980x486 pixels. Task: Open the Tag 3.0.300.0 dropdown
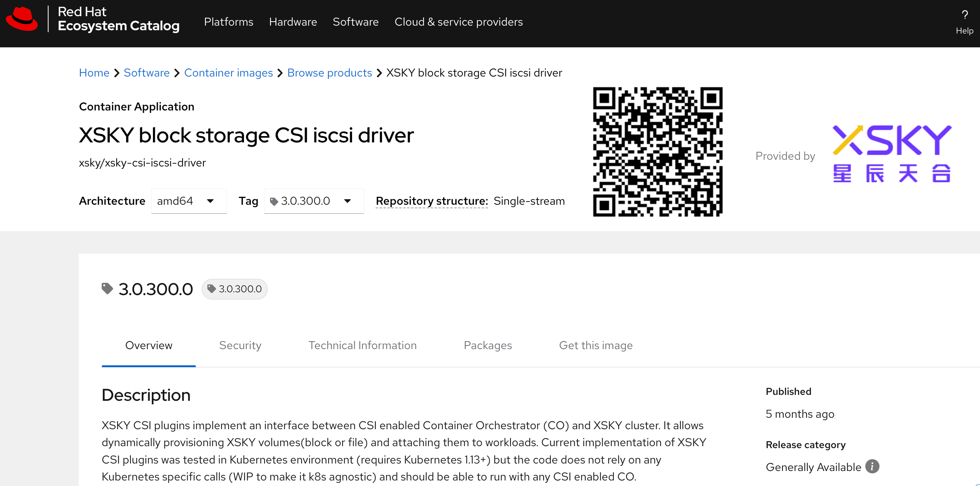314,201
